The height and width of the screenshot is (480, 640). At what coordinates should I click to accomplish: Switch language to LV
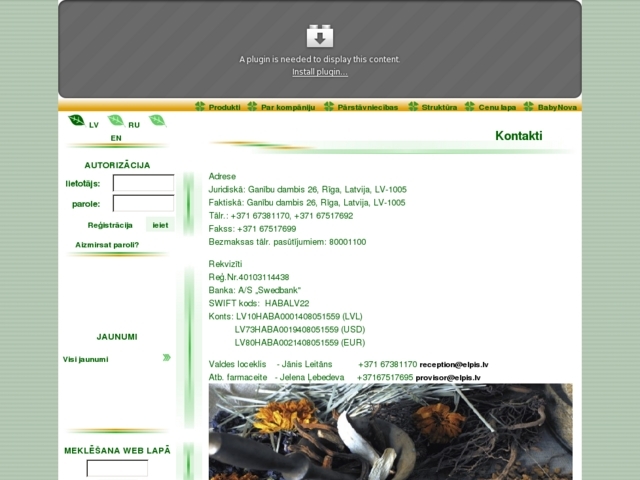pos(94,125)
